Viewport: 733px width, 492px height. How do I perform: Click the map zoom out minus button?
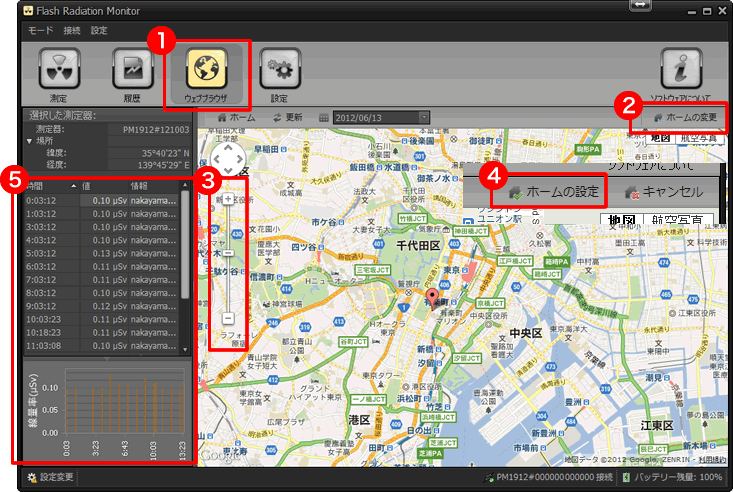[x=228, y=318]
